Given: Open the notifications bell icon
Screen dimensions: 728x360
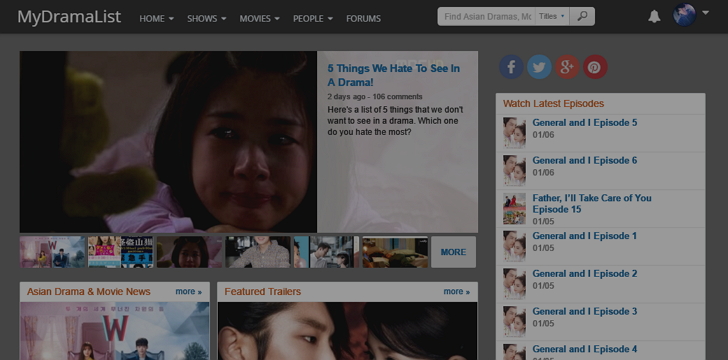Looking at the screenshot, I should pos(654,17).
